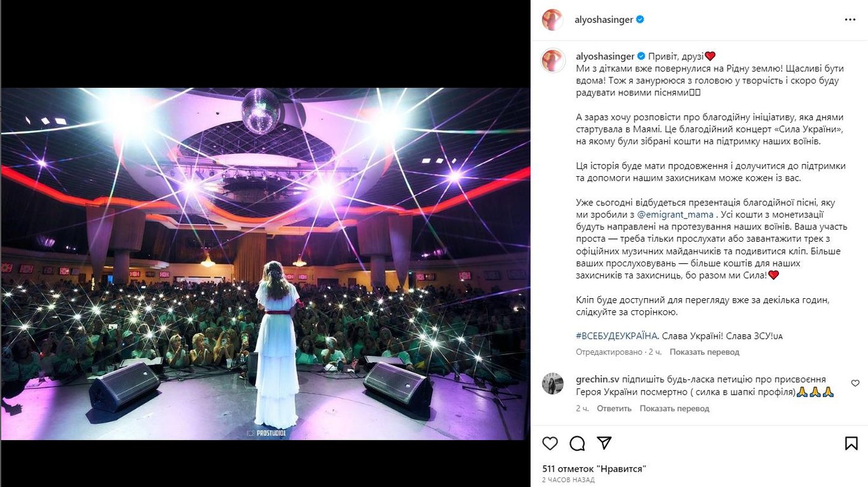
Task: Reply to grechin.sv's comment with Ответить
Action: pos(614,408)
